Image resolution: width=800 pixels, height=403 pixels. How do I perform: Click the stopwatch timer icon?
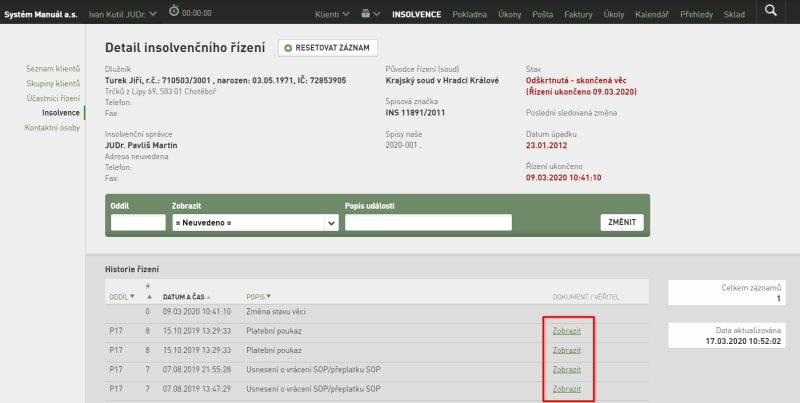tap(173, 11)
